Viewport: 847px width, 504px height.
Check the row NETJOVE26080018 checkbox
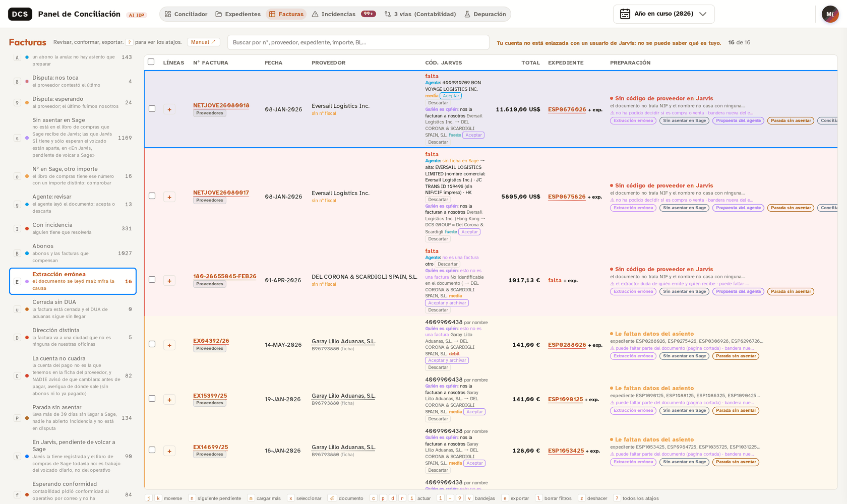pyautogui.click(x=152, y=109)
